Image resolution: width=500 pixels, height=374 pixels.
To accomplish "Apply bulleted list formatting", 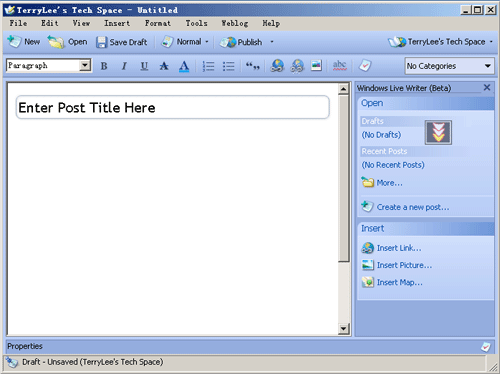I will (229, 66).
